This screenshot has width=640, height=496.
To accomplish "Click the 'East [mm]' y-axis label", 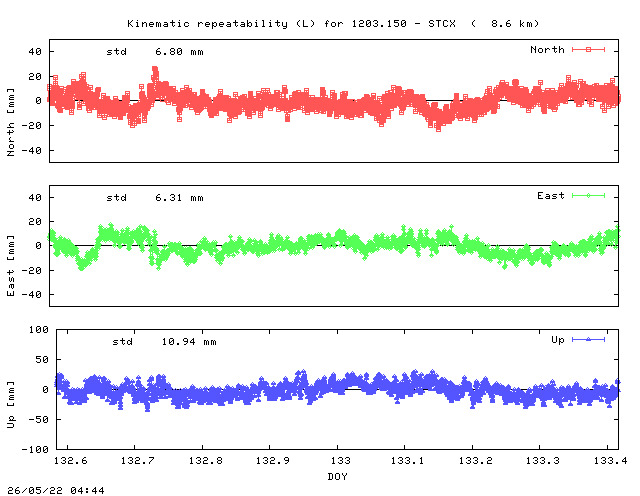I will [11, 265].
